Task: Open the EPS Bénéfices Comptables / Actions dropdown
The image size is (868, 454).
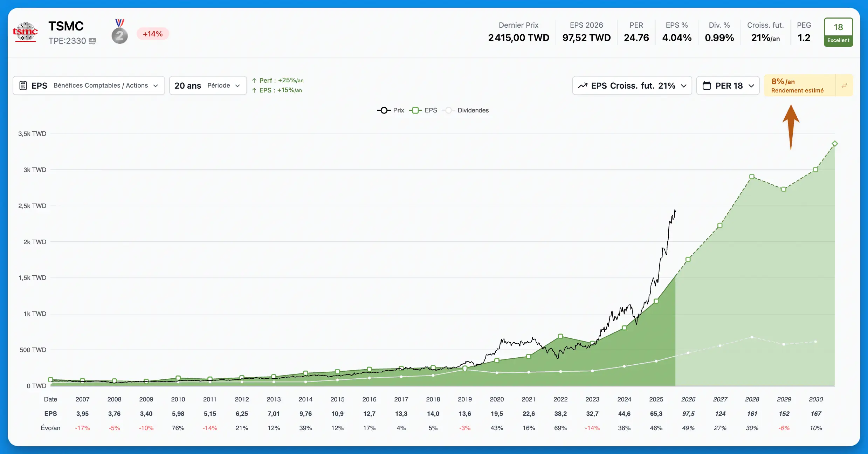Action: coord(89,85)
